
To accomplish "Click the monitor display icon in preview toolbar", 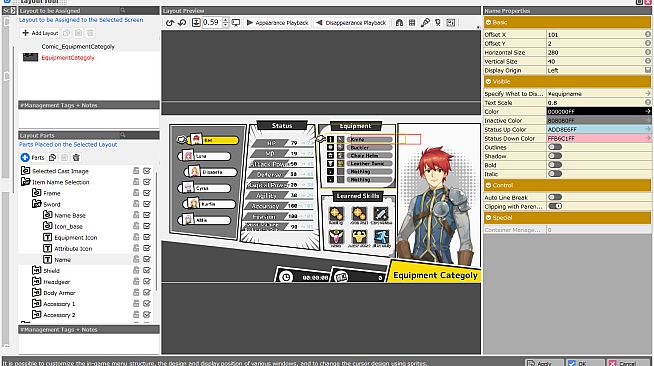I will [x=236, y=23].
